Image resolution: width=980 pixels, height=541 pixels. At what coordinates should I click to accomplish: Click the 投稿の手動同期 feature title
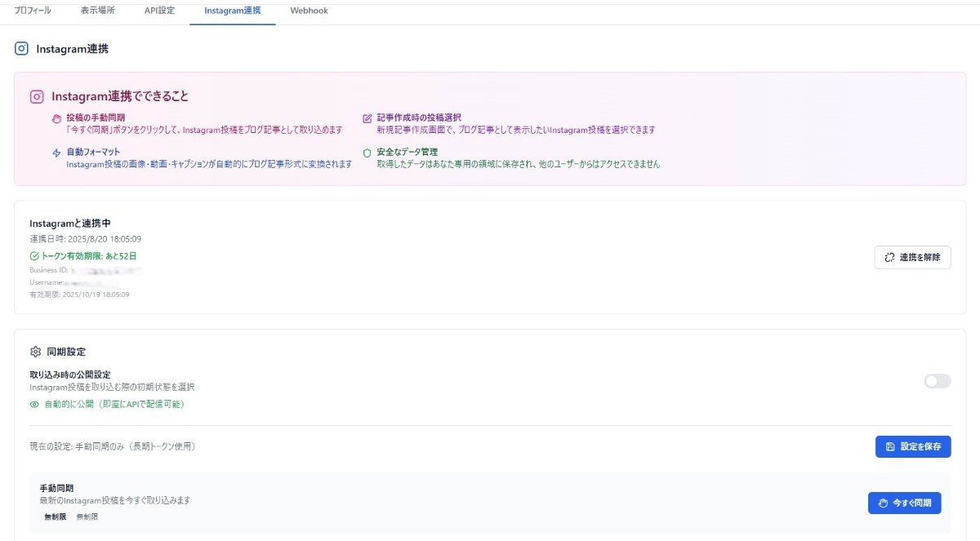pos(96,118)
